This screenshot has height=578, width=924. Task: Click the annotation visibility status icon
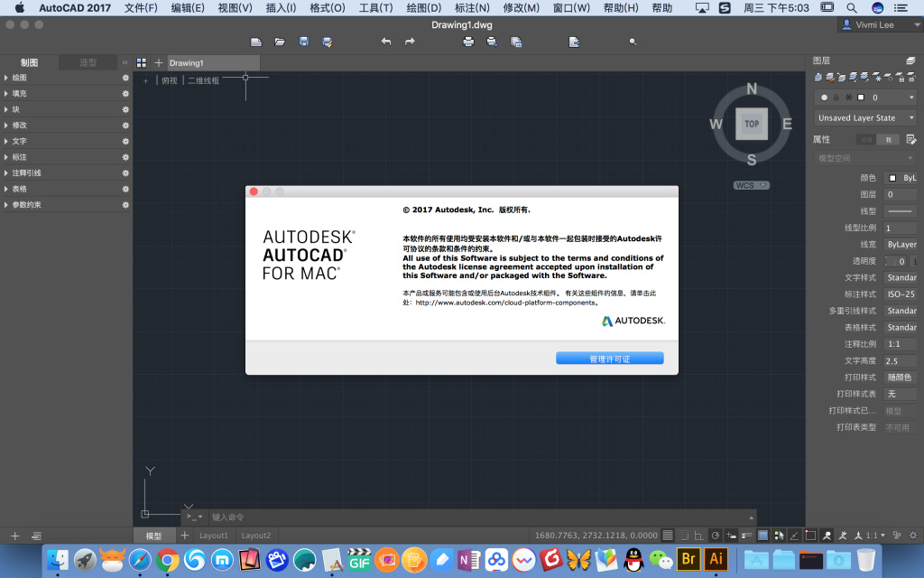point(827,536)
